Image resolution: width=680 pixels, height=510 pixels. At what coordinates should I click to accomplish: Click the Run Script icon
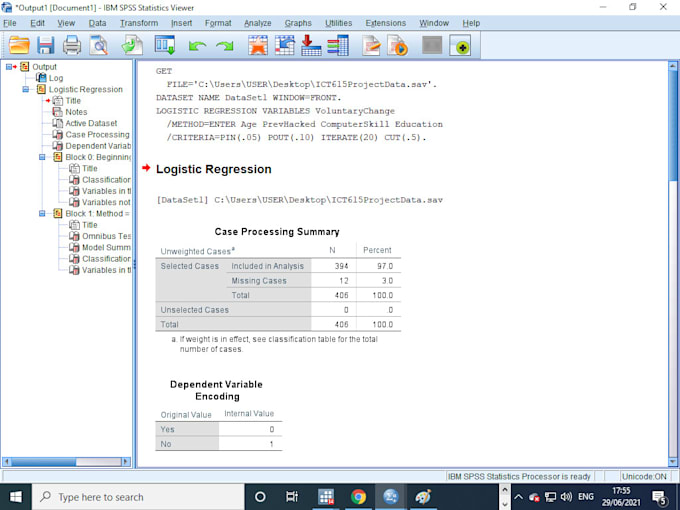click(x=398, y=45)
